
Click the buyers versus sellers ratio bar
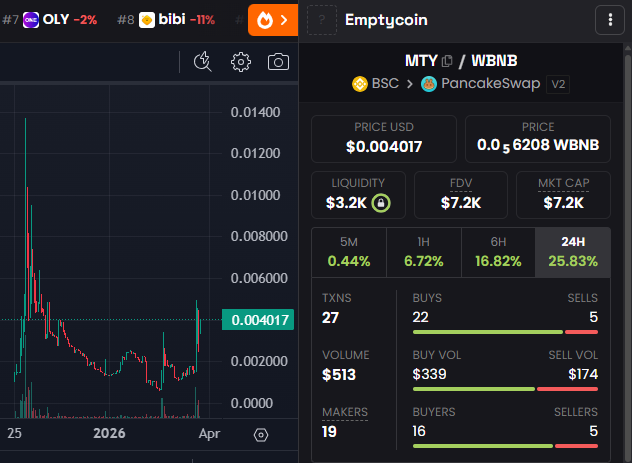click(505, 446)
